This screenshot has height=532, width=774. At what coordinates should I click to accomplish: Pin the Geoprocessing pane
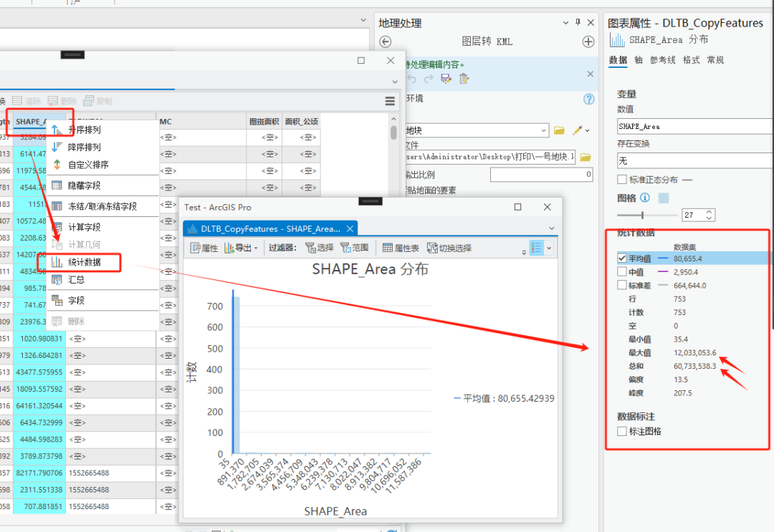pyautogui.click(x=578, y=22)
